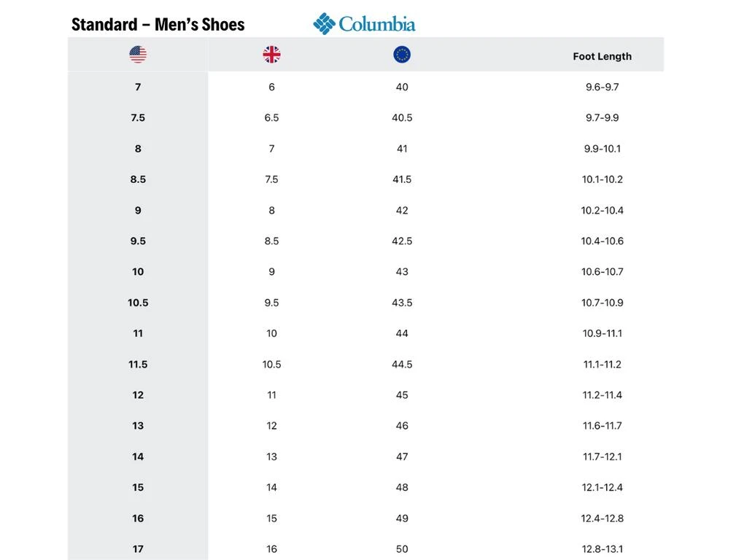
Task: Select foot length 9.6-9.7 cell
Action: coord(602,87)
